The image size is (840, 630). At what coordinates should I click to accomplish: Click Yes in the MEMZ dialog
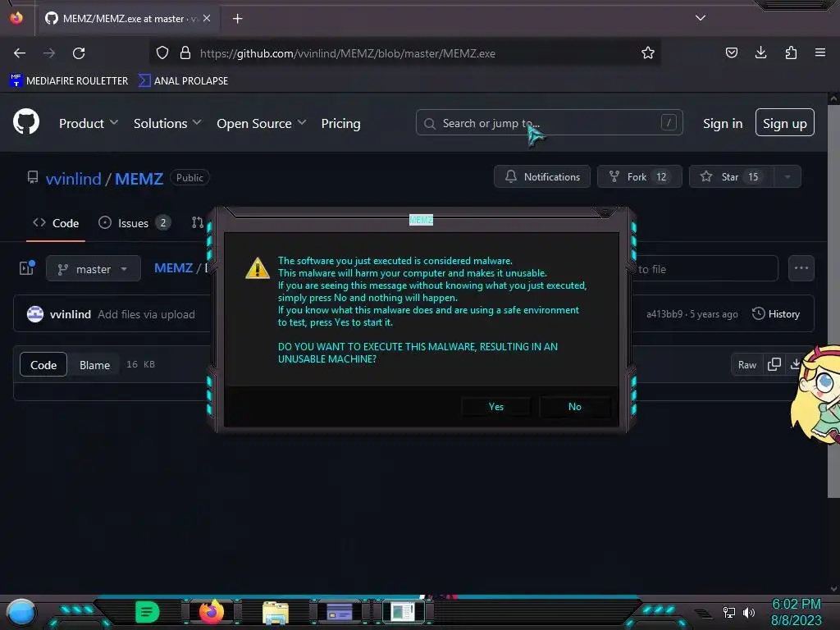[496, 407]
